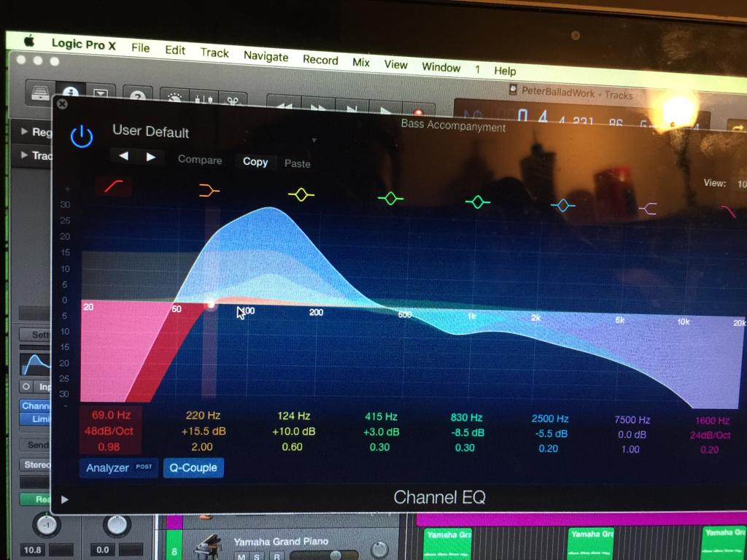Click the Compare button
Viewport: 747px width, 560px height.
tap(200, 160)
